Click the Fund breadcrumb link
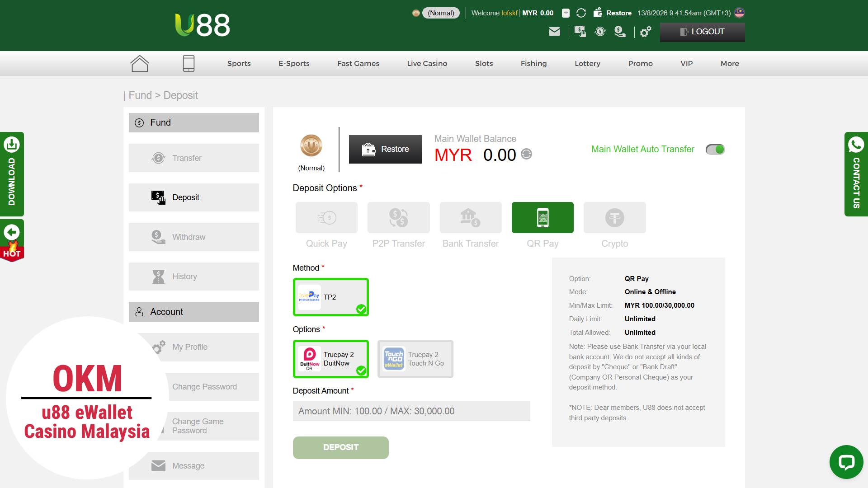 (140, 95)
